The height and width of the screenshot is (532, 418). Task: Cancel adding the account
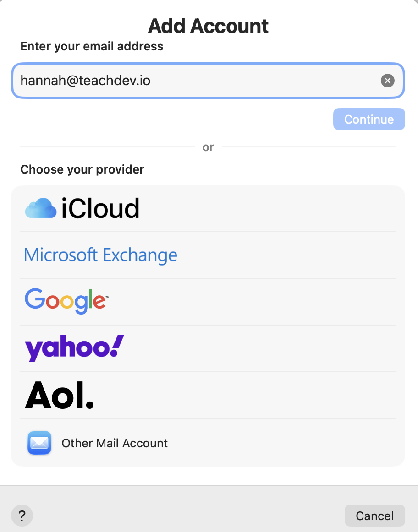374,516
